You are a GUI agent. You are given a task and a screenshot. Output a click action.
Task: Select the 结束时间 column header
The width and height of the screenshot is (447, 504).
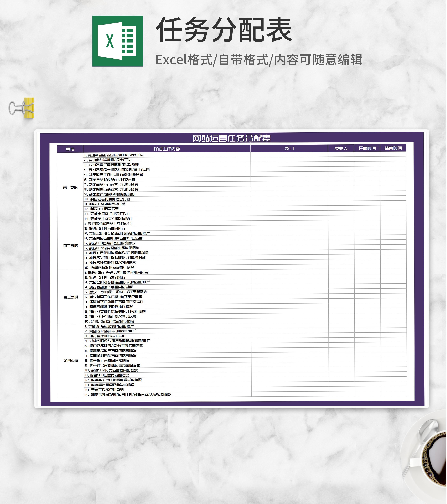[x=393, y=148]
